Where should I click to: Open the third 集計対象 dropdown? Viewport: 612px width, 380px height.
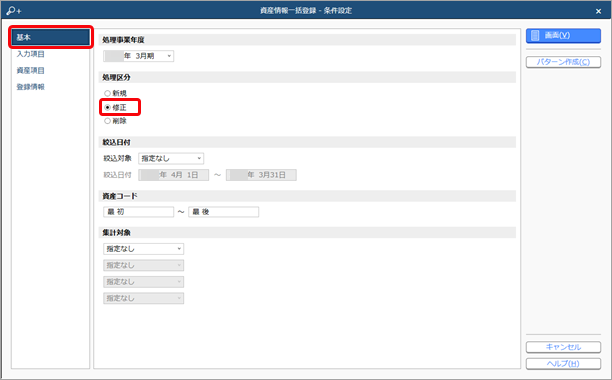tap(144, 282)
